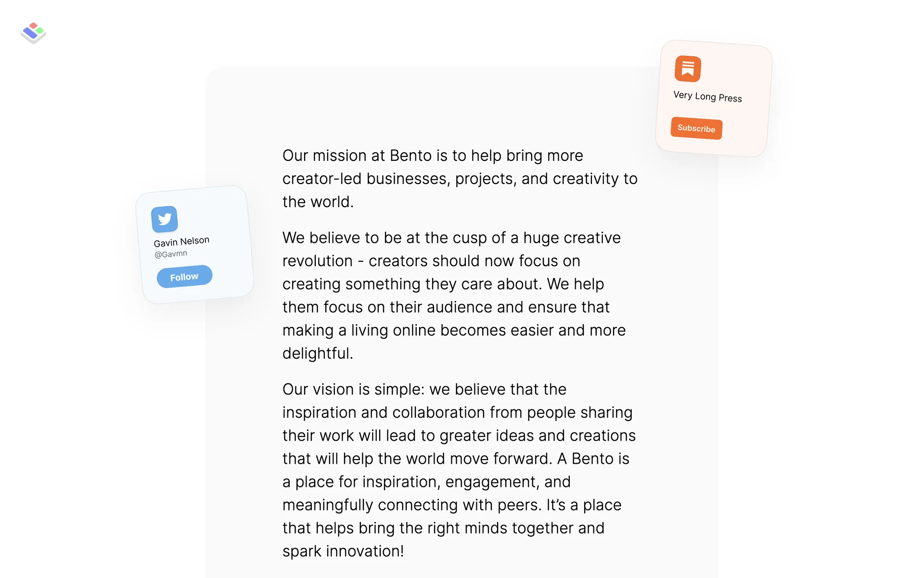Click the words "the world." ending paragraph one

point(318,202)
